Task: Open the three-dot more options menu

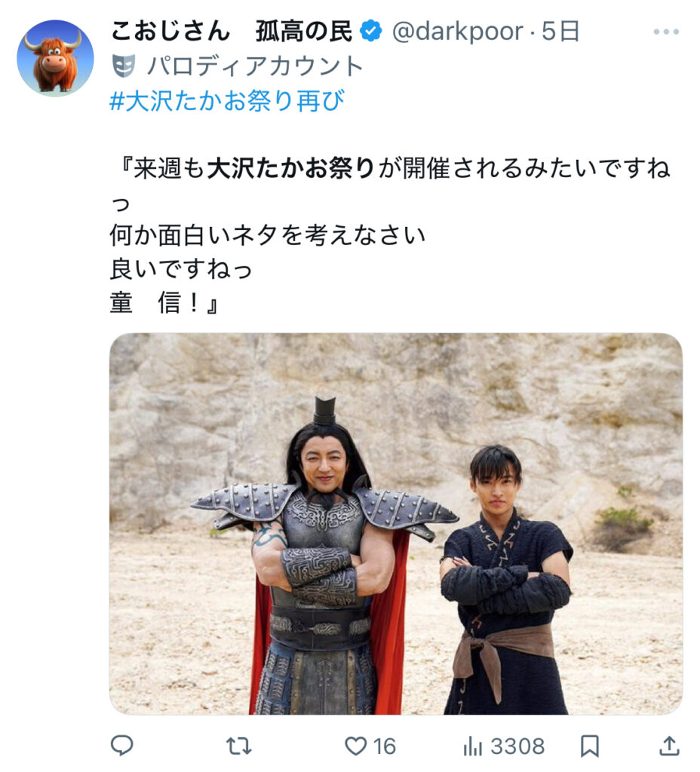Action: click(x=666, y=32)
